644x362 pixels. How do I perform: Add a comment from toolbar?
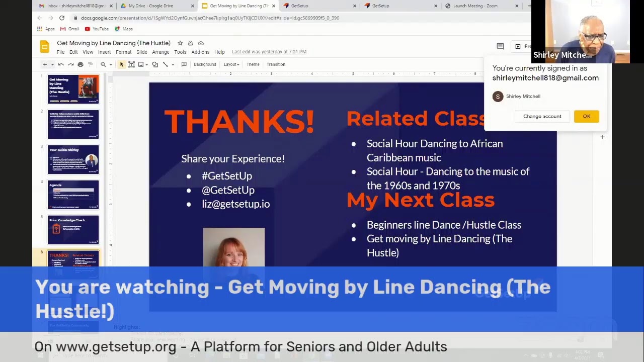(x=184, y=64)
